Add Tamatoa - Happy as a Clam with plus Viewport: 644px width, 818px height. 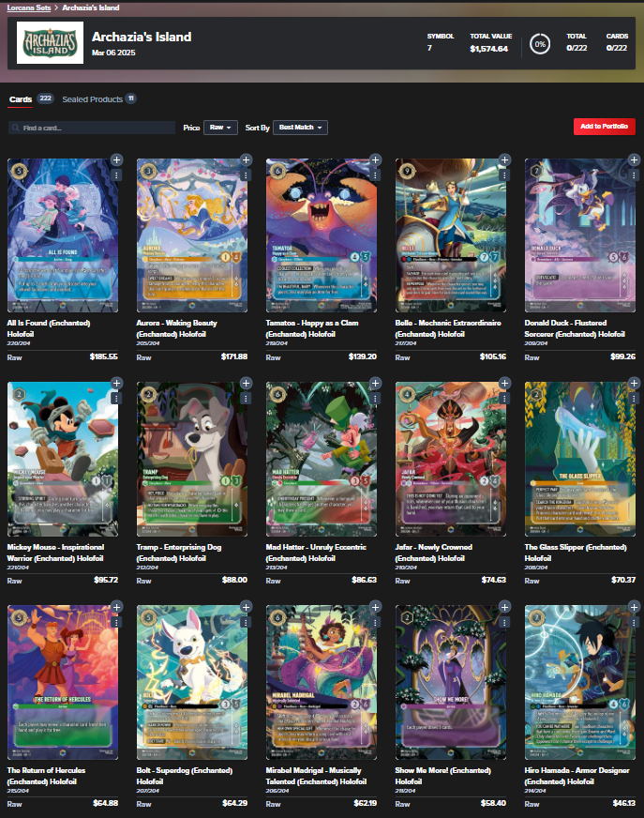pyautogui.click(x=376, y=159)
